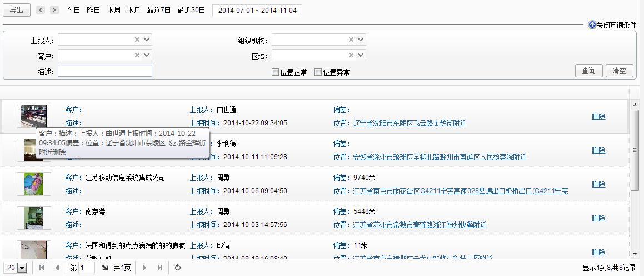Select the 今日 date filter
The width and height of the screenshot is (644, 276).
click(x=73, y=10)
